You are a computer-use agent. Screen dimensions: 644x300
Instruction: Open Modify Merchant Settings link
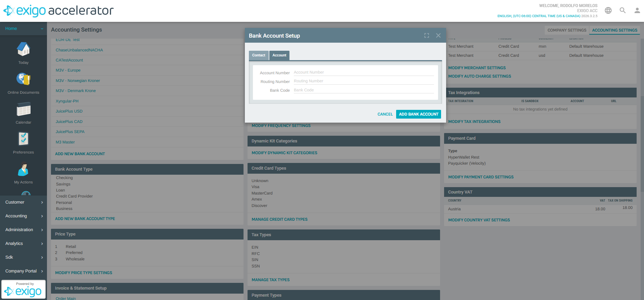click(477, 68)
